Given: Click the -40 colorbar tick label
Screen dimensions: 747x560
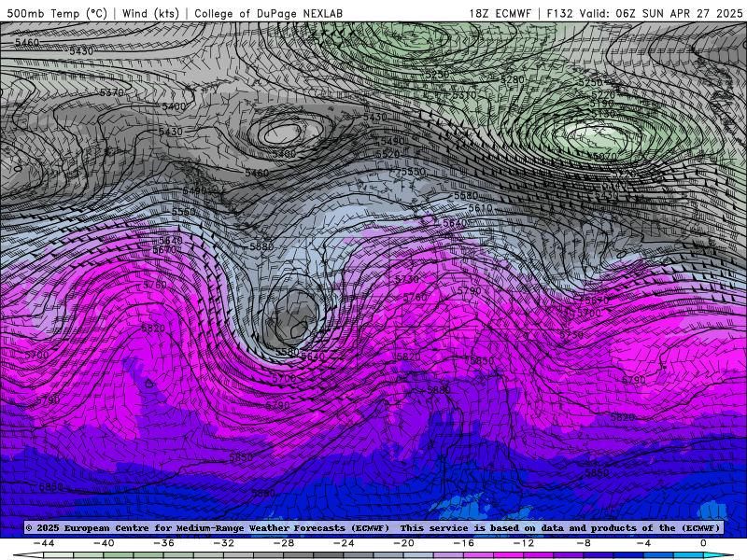Looking at the screenshot, I should point(104,543).
